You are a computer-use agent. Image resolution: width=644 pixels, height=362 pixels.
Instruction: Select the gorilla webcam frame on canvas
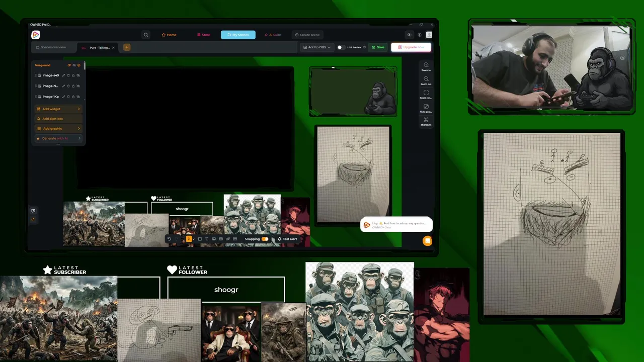click(353, 92)
